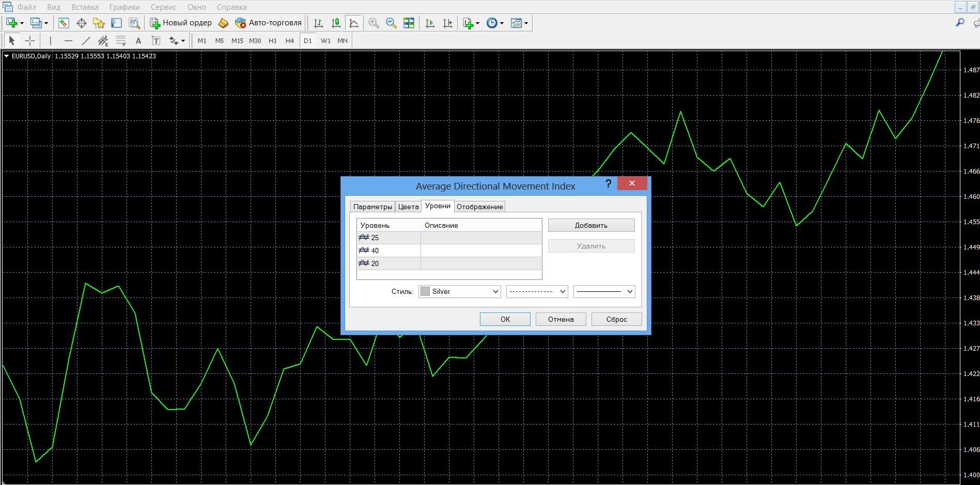Zoom in on the chart
This screenshot has height=485, width=980.
374,23
